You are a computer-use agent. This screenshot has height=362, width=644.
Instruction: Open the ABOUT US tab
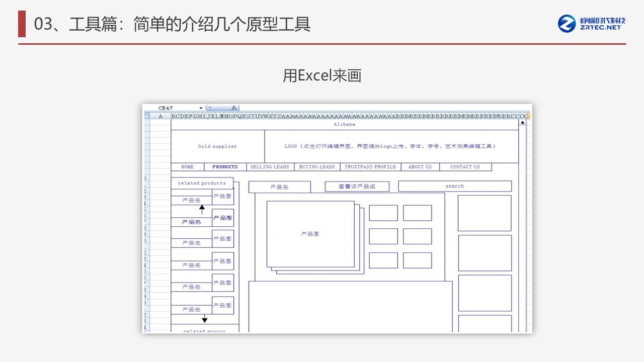tap(420, 167)
